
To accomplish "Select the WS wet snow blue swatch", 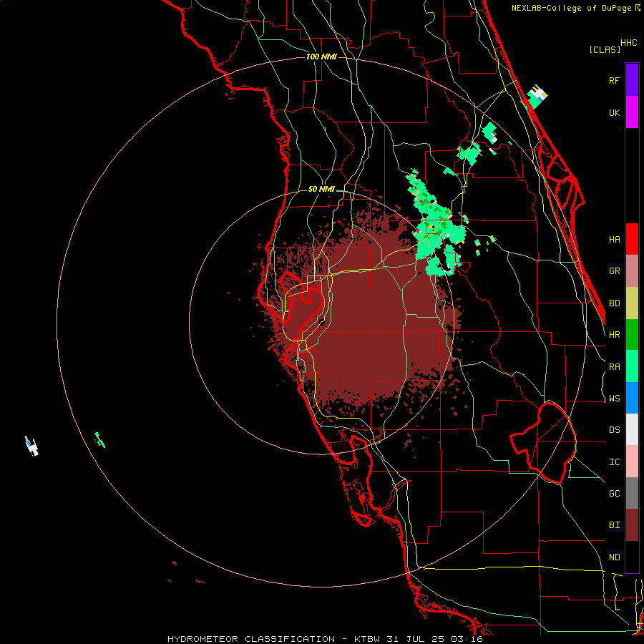I will click(632, 398).
